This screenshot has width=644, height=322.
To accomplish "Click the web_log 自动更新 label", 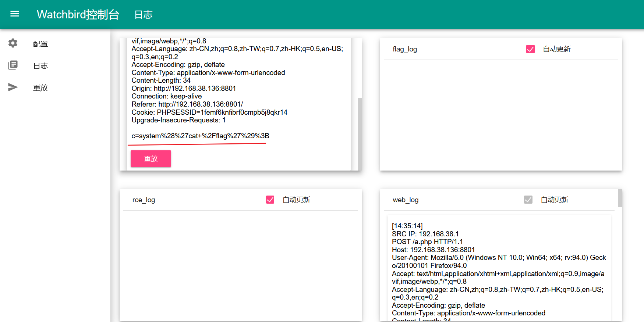I will pyautogui.click(x=555, y=200).
